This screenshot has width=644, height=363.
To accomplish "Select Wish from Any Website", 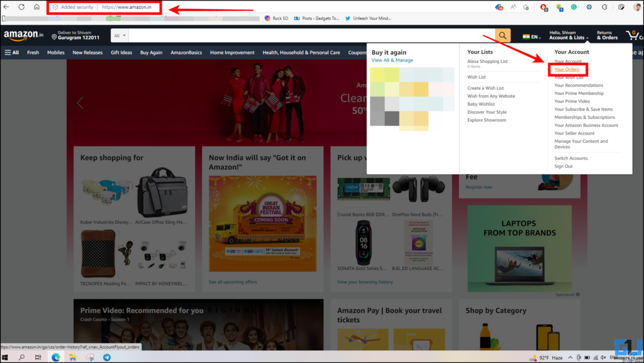I will [491, 96].
